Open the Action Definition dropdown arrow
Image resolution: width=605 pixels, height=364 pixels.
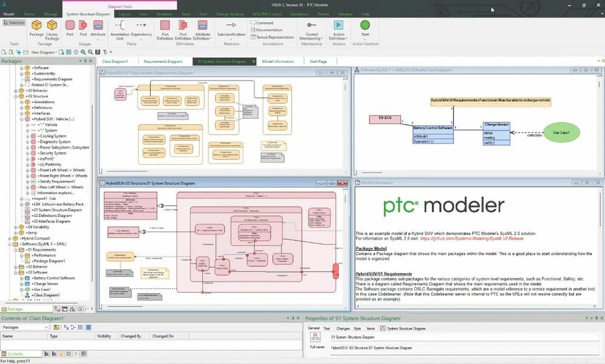tap(347, 39)
